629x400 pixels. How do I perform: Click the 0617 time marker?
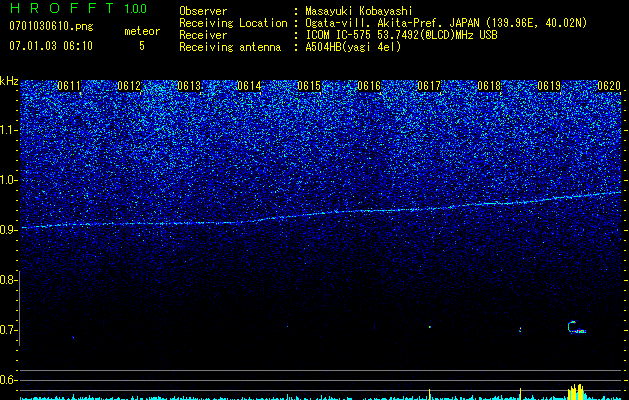429,86
